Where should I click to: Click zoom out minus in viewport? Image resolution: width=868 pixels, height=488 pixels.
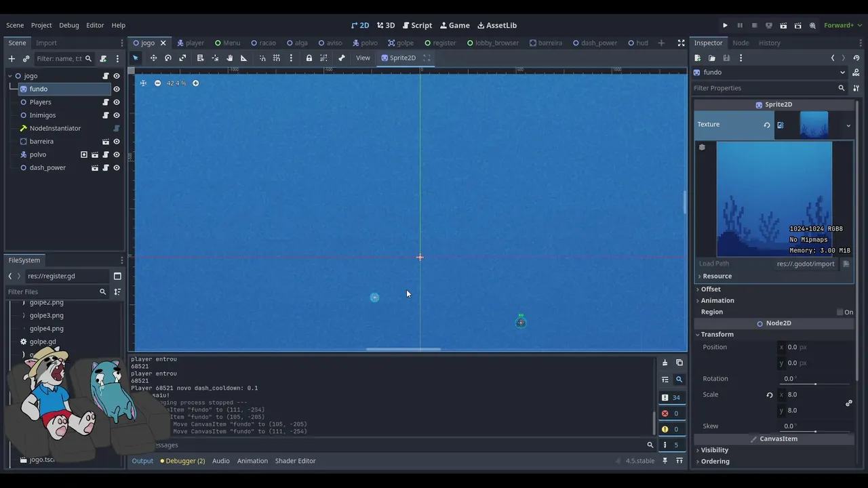(157, 83)
